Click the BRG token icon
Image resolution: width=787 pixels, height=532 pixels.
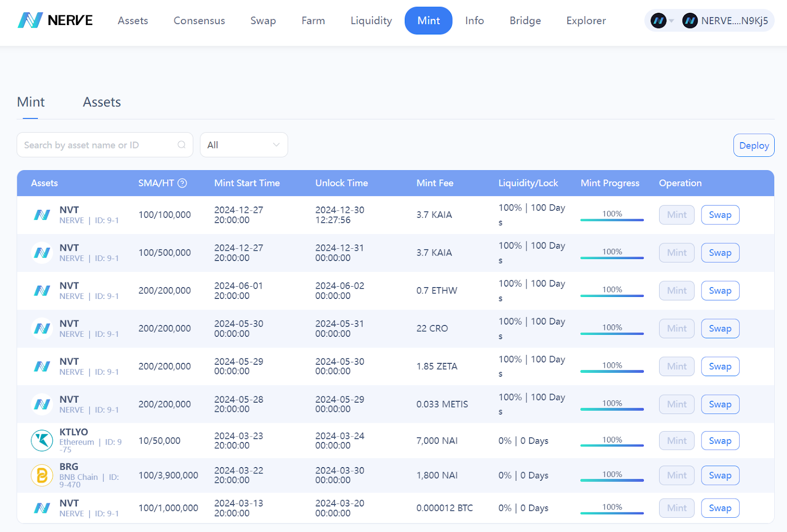point(42,475)
